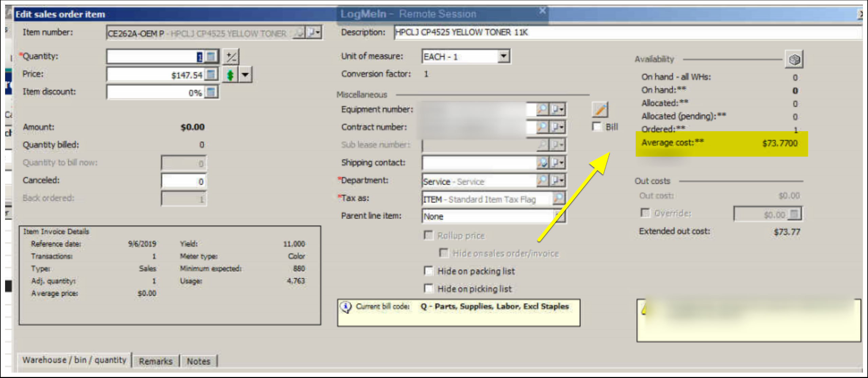Enable the Bill checkbox
Image resolution: width=868 pixels, height=378 pixels.
click(x=596, y=126)
